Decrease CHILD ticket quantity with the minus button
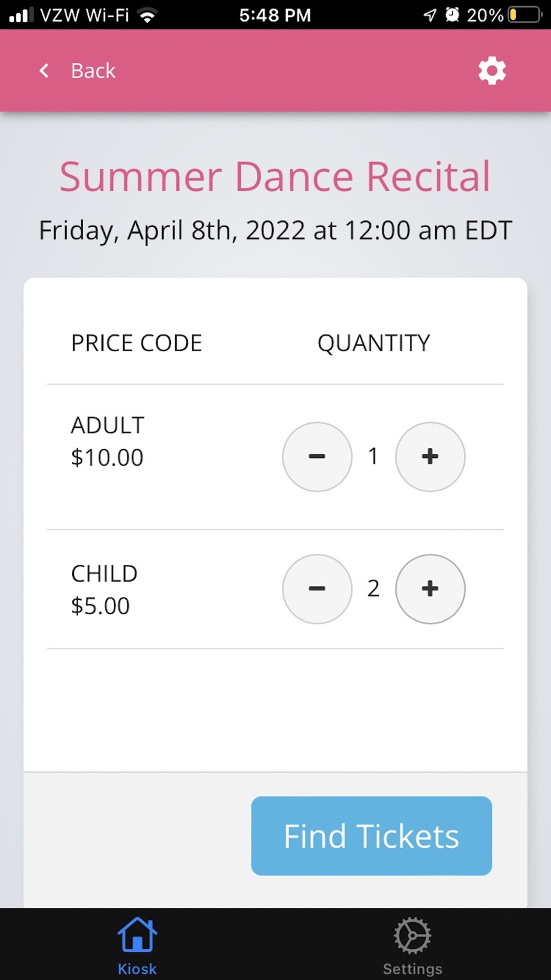551x980 pixels. [317, 589]
